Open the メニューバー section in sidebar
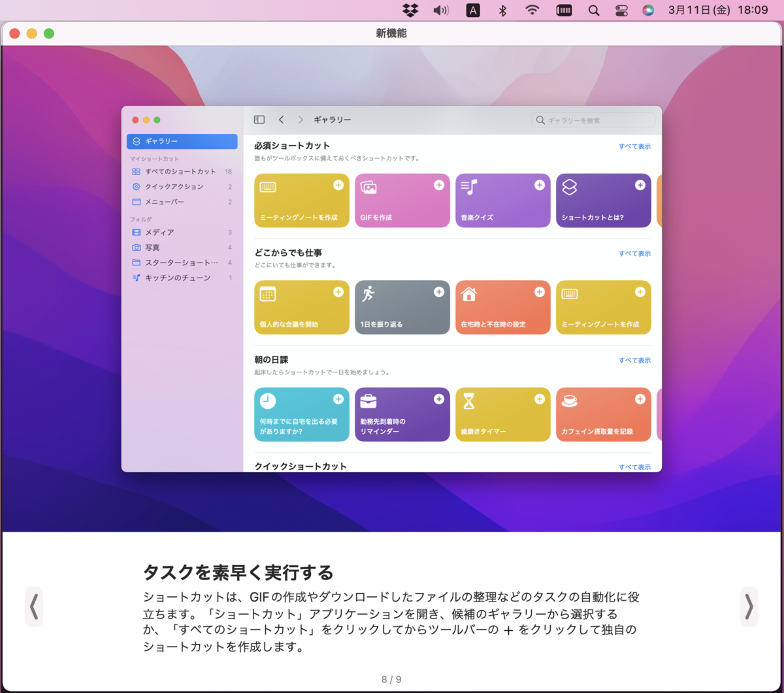Screen dimensions: 784x693 (x=165, y=202)
